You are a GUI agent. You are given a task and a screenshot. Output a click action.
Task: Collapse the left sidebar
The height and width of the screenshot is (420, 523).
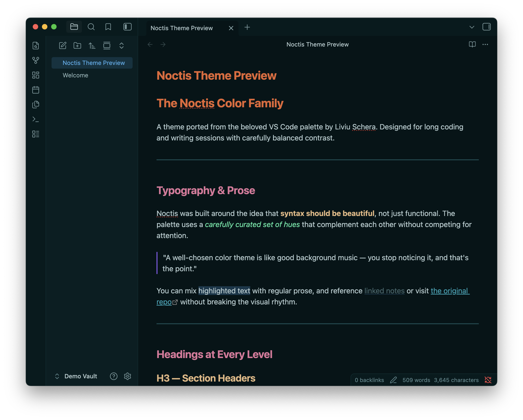pos(127,27)
